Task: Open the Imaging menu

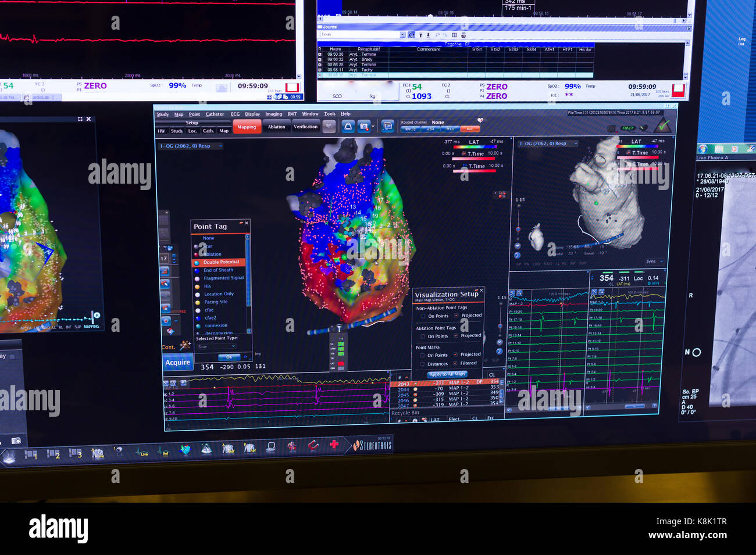Action: [273, 114]
